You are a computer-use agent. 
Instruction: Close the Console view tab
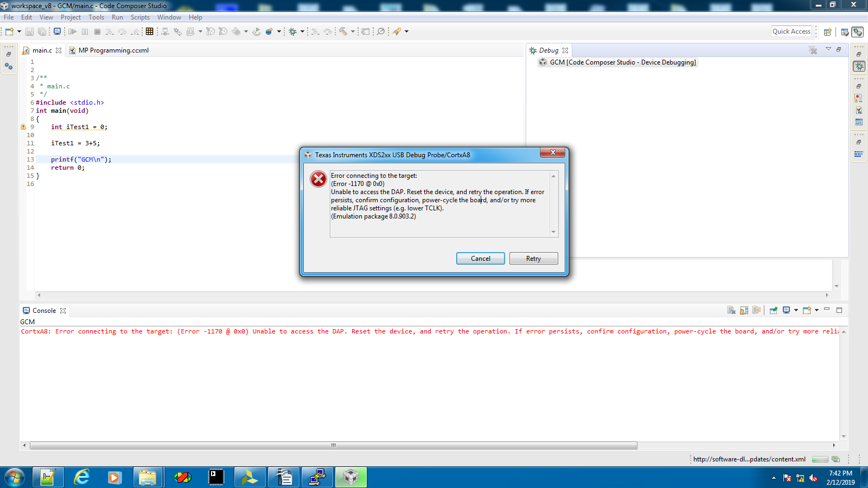(63, 311)
